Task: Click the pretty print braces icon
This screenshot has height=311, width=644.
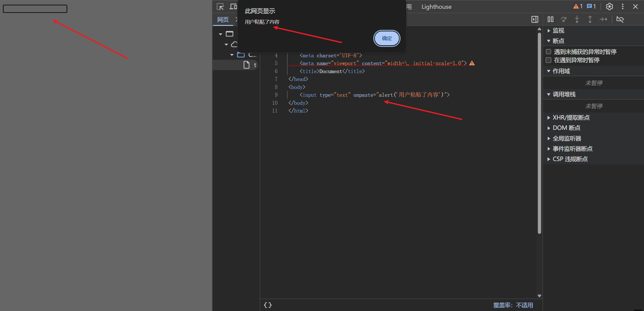Action: (x=268, y=305)
